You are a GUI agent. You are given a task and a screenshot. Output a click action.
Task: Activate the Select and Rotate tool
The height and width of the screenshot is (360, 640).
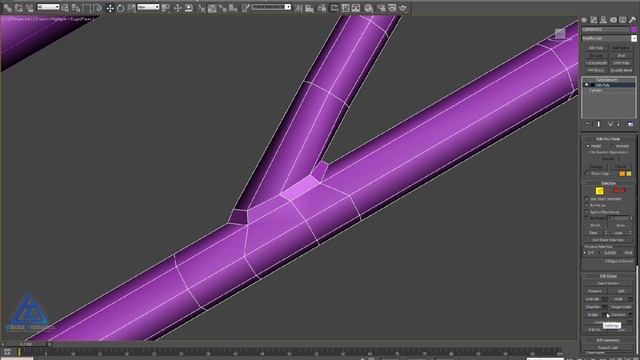pyautogui.click(x=121, y=8)
